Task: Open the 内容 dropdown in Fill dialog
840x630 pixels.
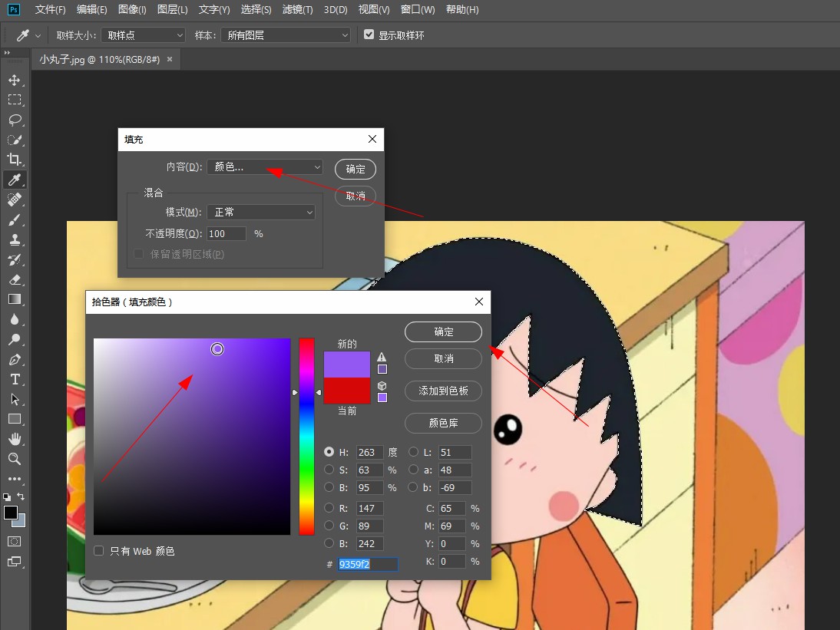Action: [x=265, y=167]
